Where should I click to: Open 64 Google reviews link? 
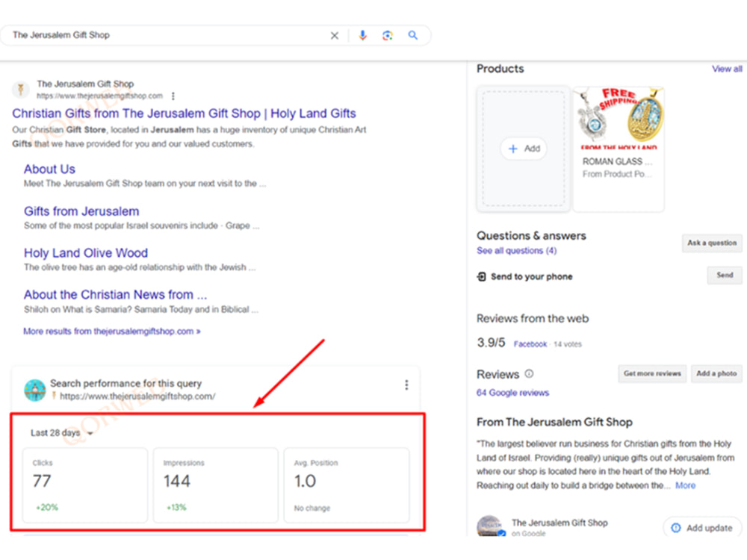point(512,393)
